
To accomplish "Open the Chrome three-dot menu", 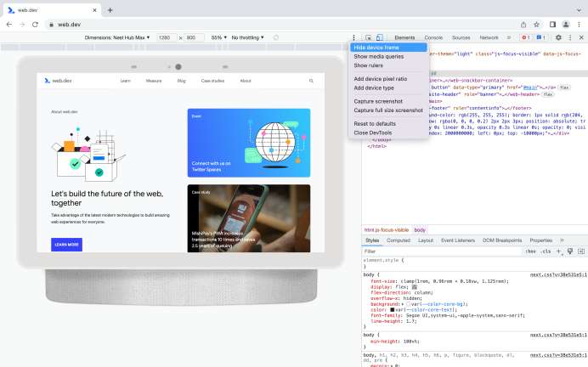I will pyautogui.click(x=580, y=25).
